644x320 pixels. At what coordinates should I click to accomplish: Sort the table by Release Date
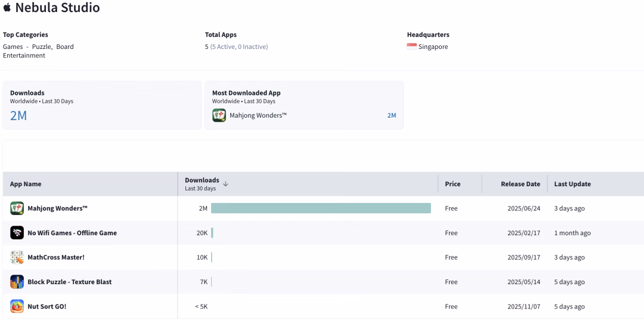[x=521, y=184]
